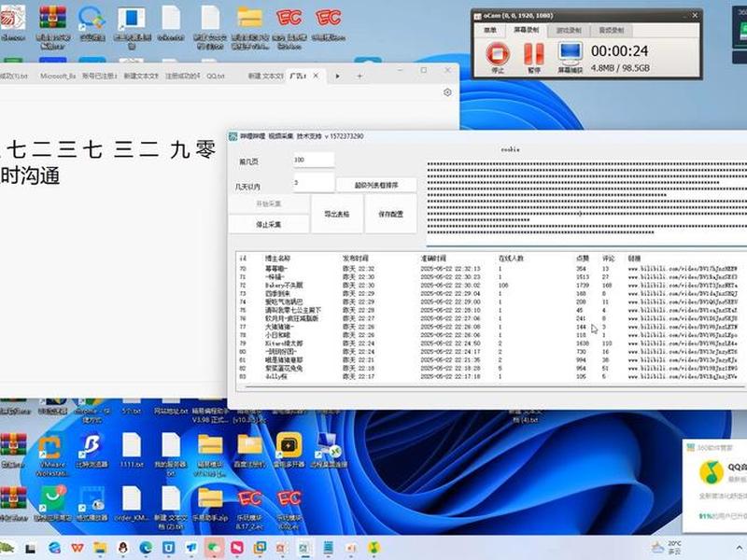Open WPS Office from the taskbar

[78, 548]
